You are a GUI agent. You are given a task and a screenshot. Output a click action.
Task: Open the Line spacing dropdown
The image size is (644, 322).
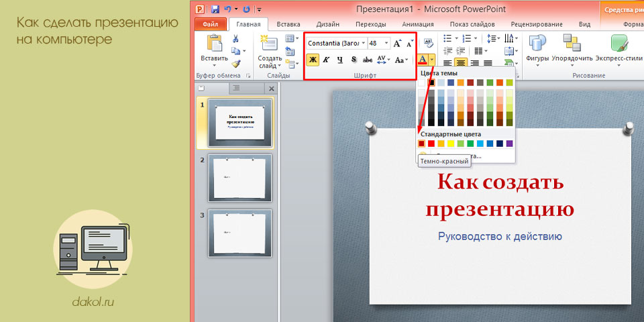tap(493, 39)
